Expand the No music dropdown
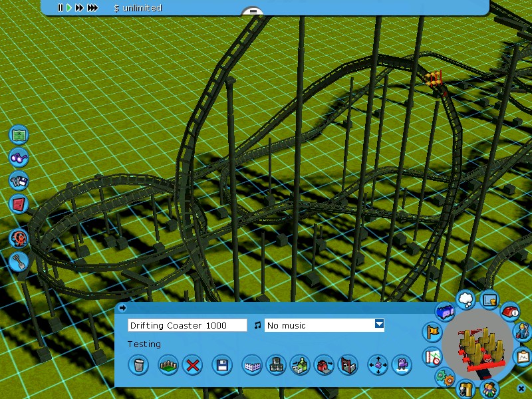The width and height of the screenshot is (532, 399). (x=379, y=325)
